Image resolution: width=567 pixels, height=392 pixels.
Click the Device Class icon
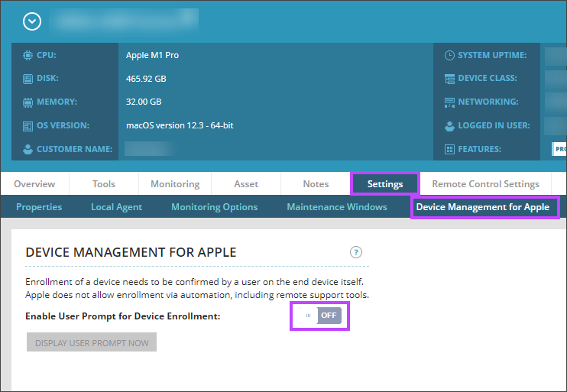click(x=449, y=79)
